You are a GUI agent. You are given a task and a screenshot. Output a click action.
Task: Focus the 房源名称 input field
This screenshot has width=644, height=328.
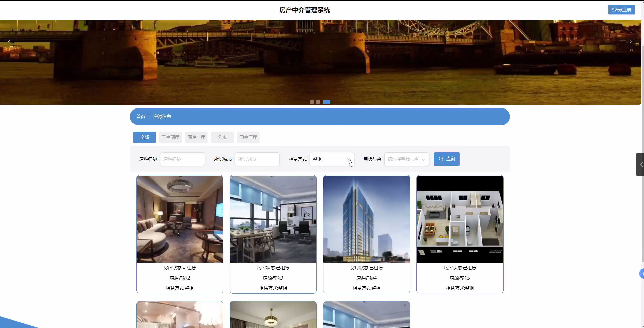click(182, 159)
